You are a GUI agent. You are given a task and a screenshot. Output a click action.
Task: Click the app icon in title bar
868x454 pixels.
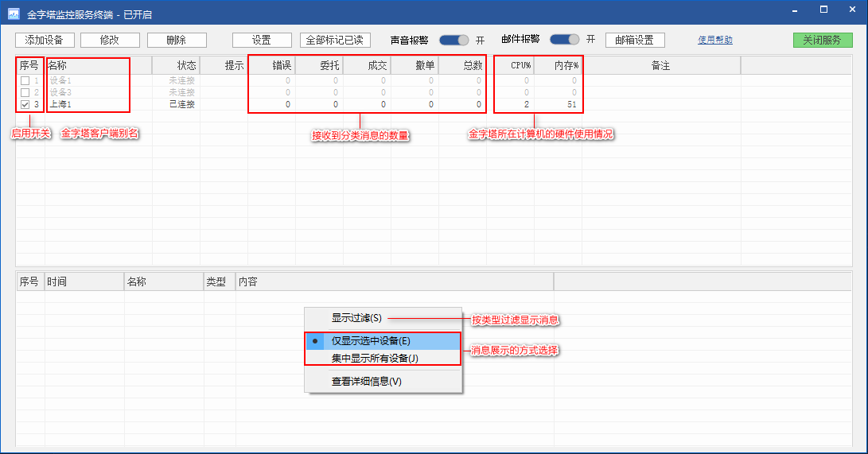(x=14, y=14)
